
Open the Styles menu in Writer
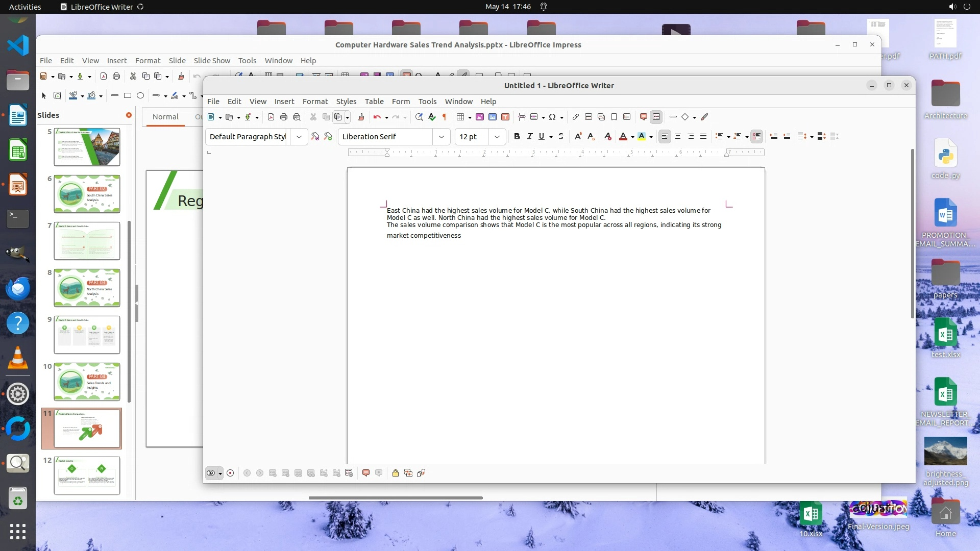[346, 101]
